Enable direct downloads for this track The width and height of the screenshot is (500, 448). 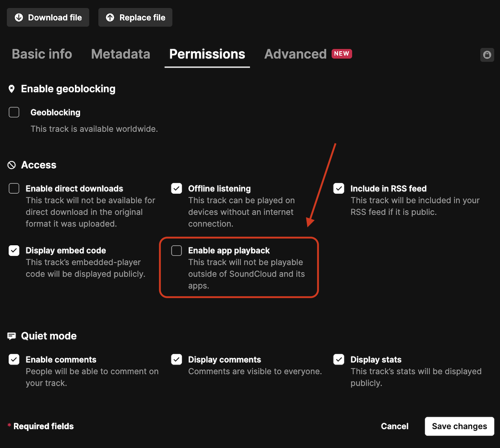pyautogui.click(x=14, y=188)
